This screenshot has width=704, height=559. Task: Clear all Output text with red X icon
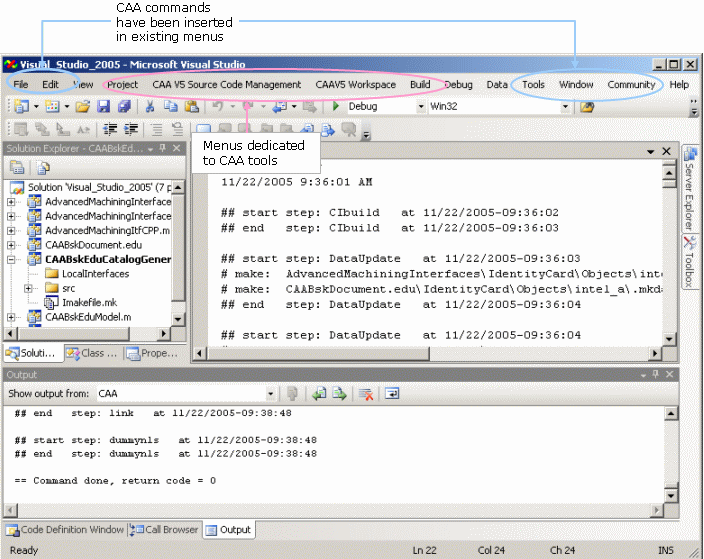coord(366,394)
